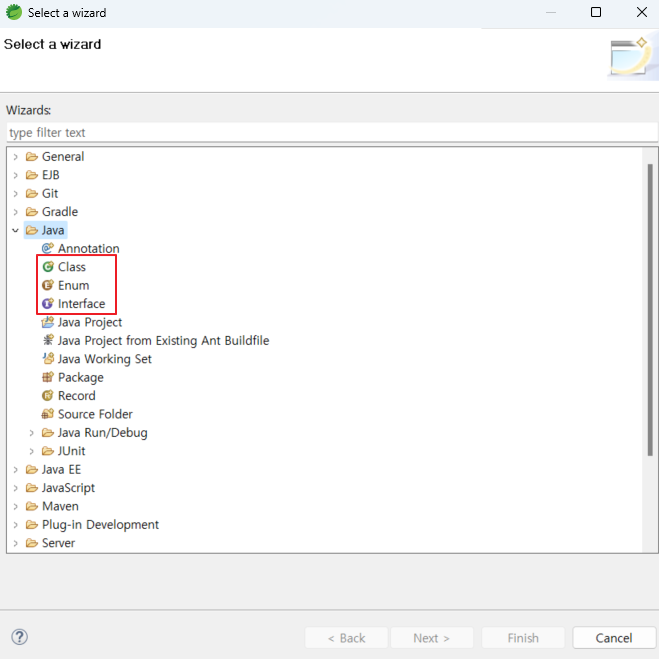Screen dimensions: 659x659
Task: Select the Class wizard label
Action: click(72, 267)
